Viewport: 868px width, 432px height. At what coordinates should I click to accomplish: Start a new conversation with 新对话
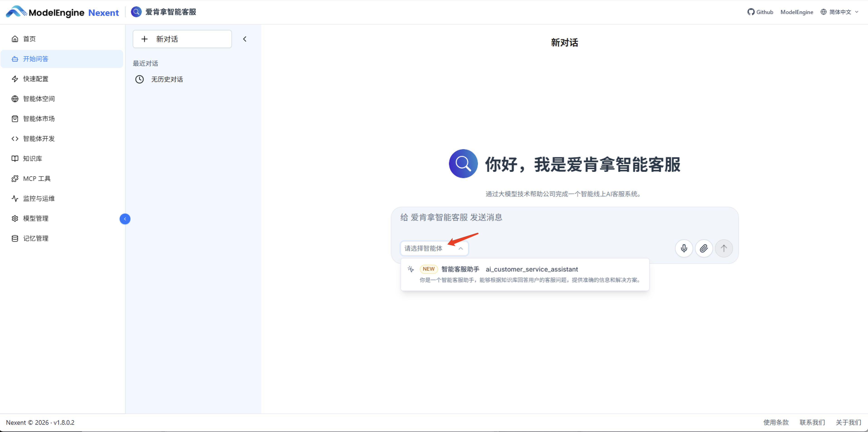[182, 39]
